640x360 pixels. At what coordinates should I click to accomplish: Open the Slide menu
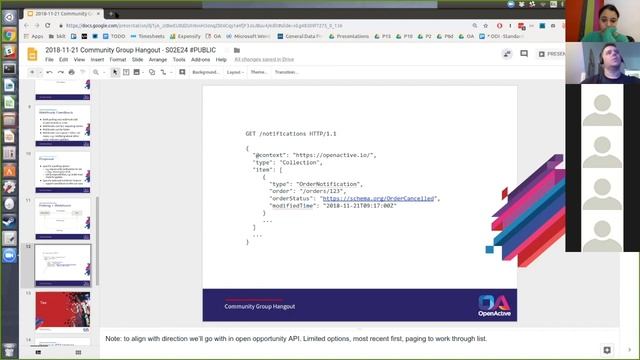coord(138,60)
